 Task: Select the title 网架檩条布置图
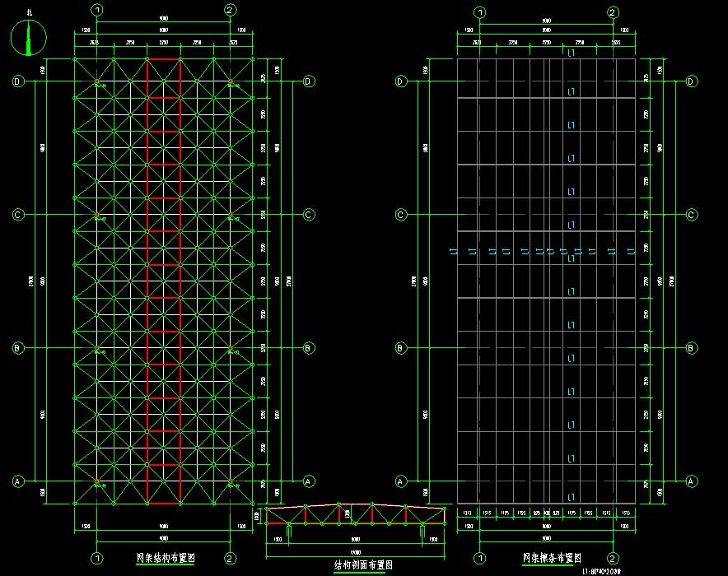click(552, 558)
